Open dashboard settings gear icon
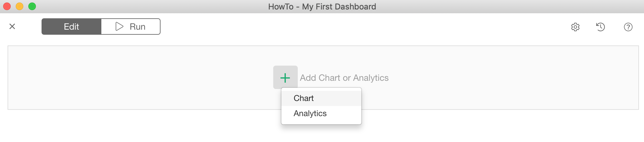This screenshot has width=644, height=142. tap(575, 27)
